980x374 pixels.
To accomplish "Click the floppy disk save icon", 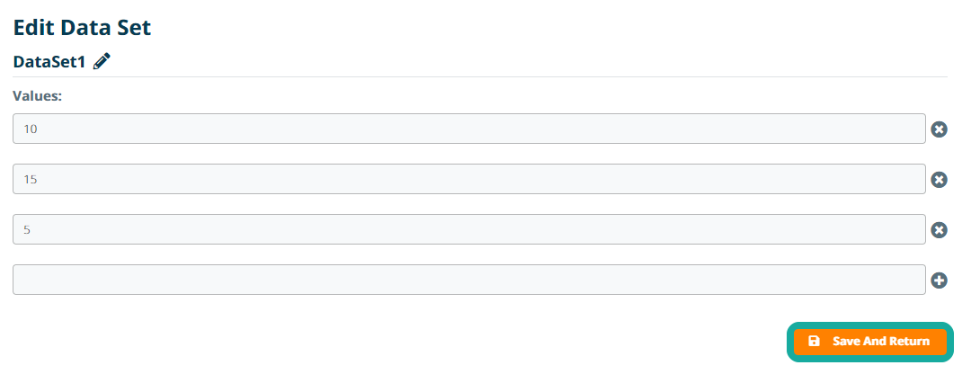I will pyautogui.click(x=814, y=342).
